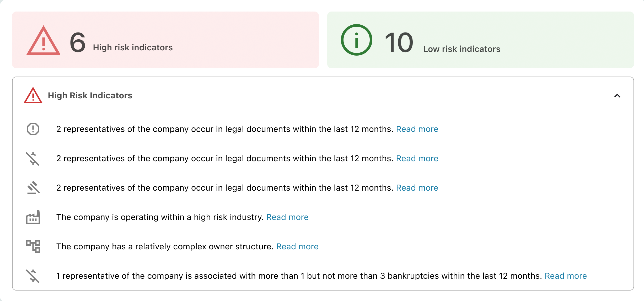Click the large red warning triangle icon

(x=43, y=42)
